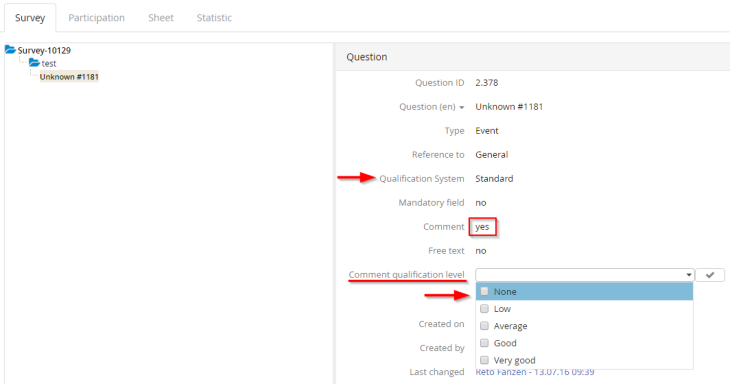Click the Qualification System label
Screen dimensions: 730x384
[x=421, y=179]
